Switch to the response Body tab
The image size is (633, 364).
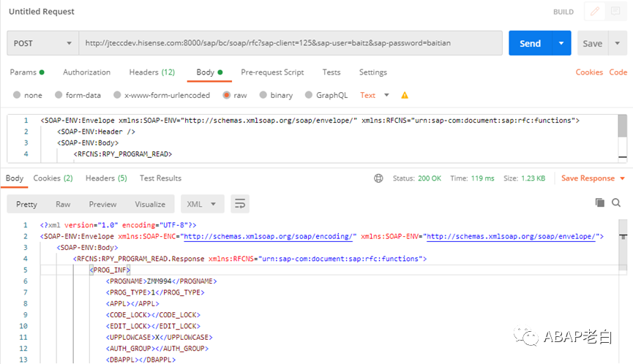point(15,178)
